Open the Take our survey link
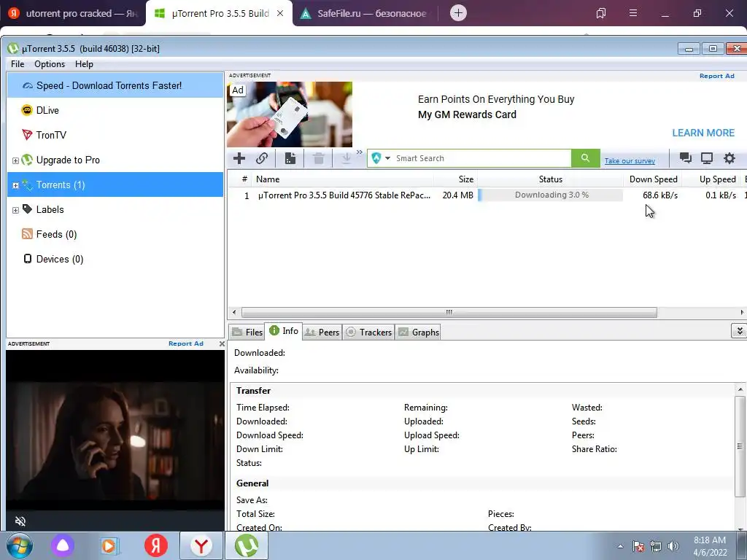This screenshot has width=747, height=560. click(630, 161)
